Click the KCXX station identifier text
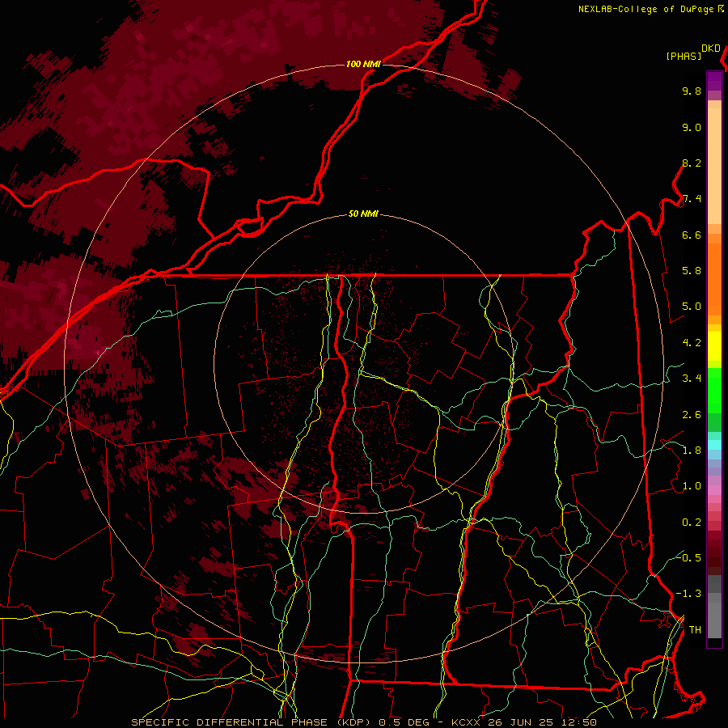728x728 pixels. coord(465,722)
